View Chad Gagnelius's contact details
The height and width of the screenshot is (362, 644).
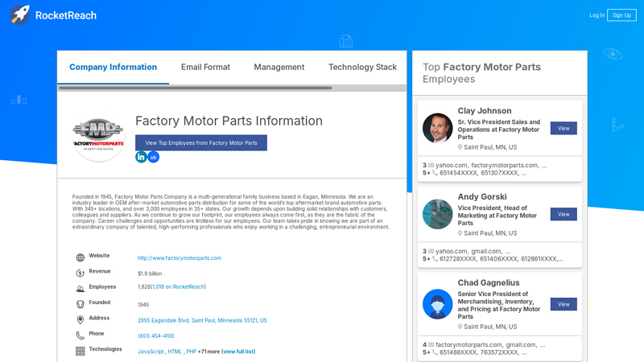[563, 304]
